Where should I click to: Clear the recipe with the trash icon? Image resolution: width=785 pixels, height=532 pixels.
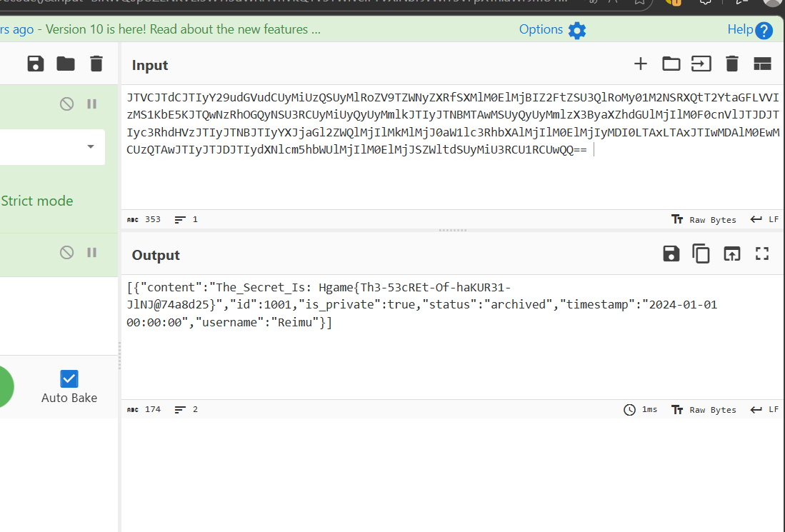96,64
